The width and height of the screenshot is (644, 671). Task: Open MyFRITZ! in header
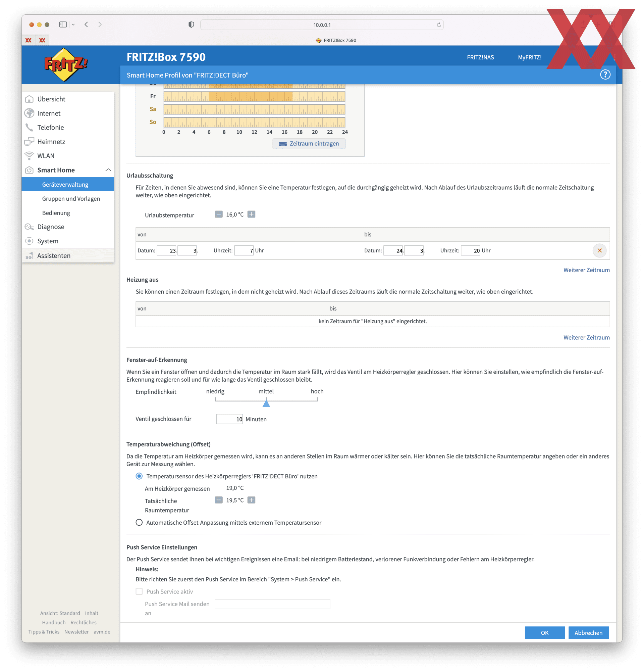(x=529, y=57)
